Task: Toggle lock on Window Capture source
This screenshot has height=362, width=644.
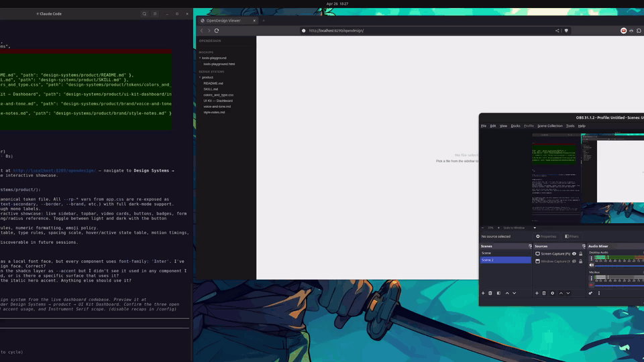Action: [x=581, y=261]
